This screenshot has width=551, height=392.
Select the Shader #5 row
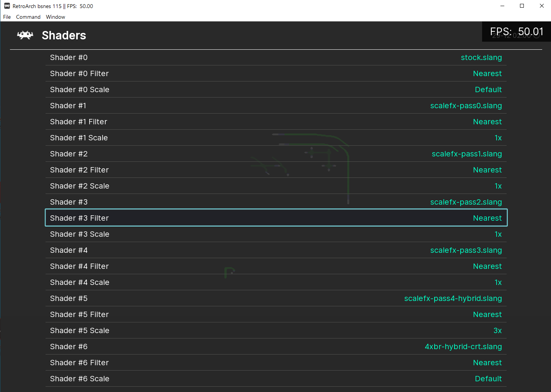click(x=276, y=298)
